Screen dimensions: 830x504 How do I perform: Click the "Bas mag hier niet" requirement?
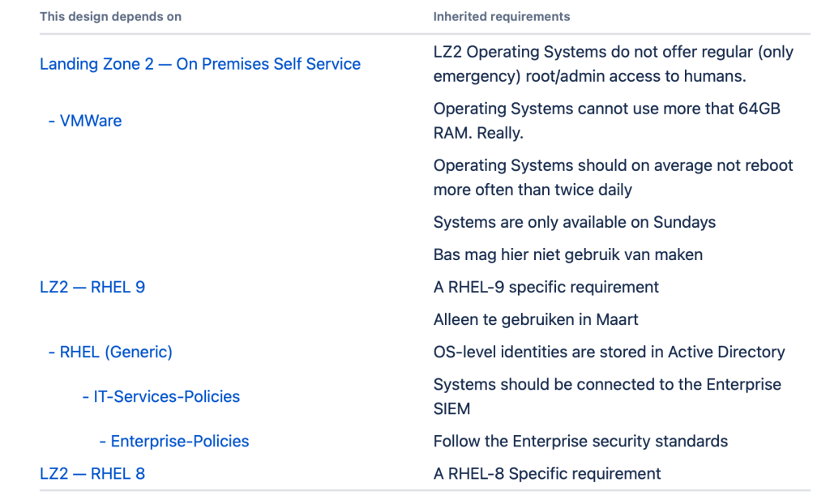coord(567,254)
